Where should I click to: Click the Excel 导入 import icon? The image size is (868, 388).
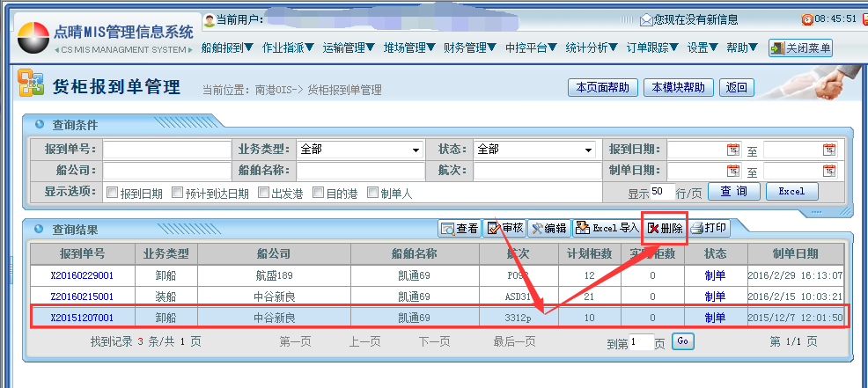pos(607,229)
